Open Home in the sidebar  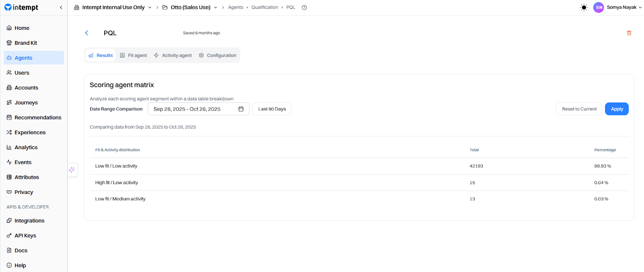(x=34, y=28)
